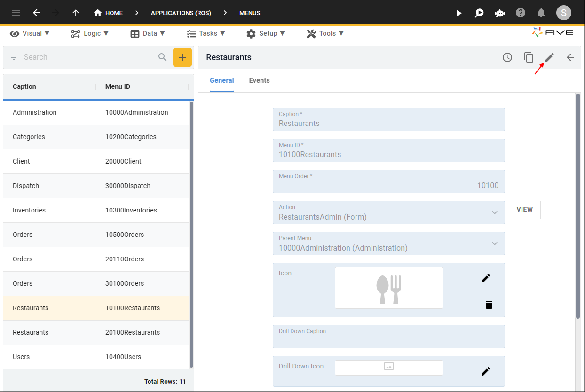Open the Tools menu
Image resolution: width=585 pixels, height=392 pixels.
(325, 33)
